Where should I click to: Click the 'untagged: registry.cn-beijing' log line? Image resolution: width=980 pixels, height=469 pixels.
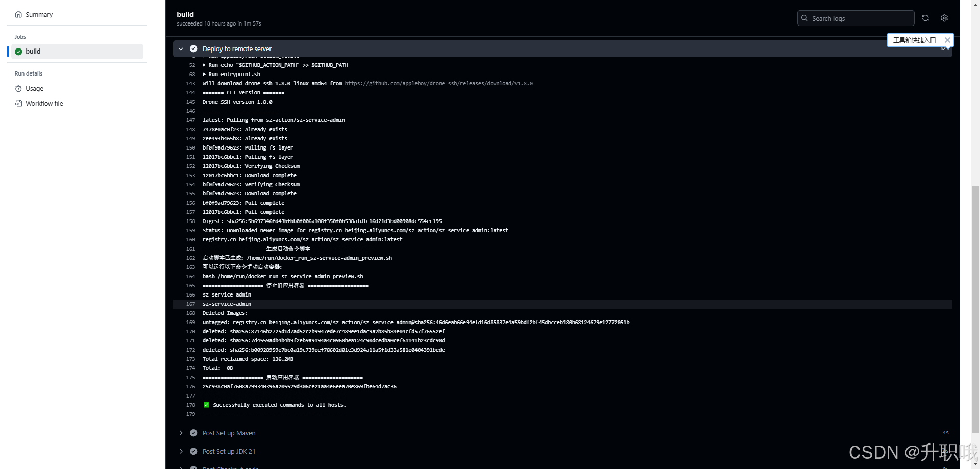pos(415,323)
